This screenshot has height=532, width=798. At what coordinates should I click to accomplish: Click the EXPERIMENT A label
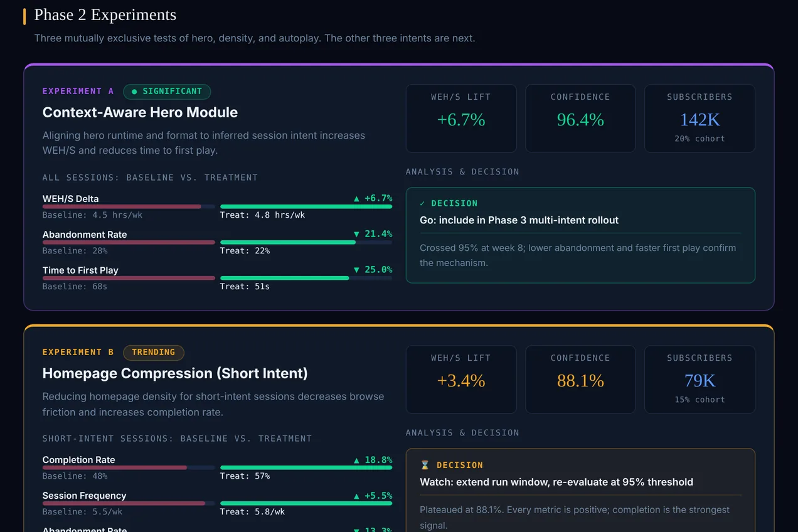[78, 92]
